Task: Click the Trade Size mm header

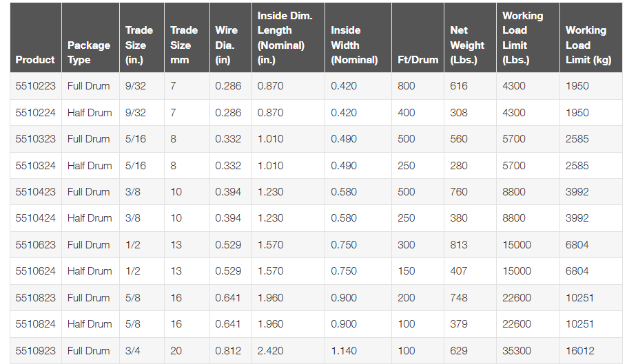Action: pos(184,45)
